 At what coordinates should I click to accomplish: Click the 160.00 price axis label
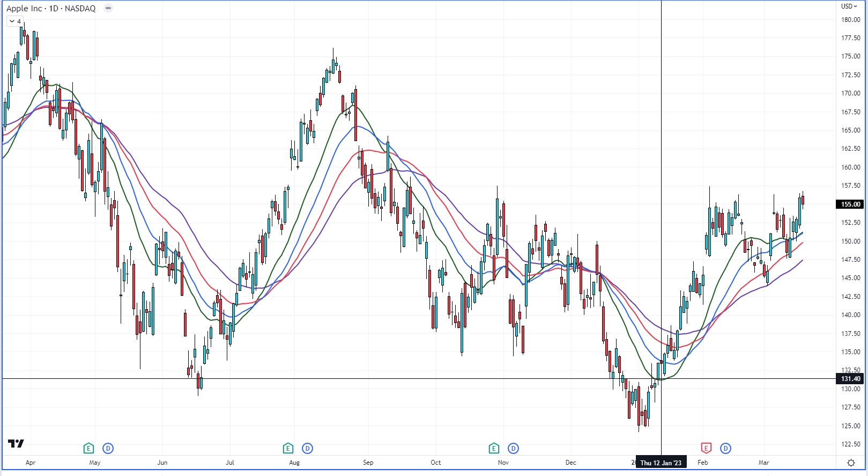[851, 167]
